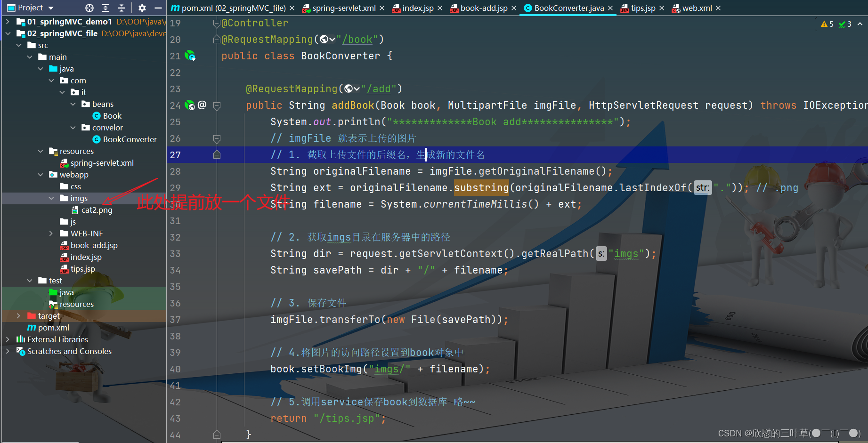The image size is (868, 443).
Task: Select the test resources folder
Action: coord(72,304)
